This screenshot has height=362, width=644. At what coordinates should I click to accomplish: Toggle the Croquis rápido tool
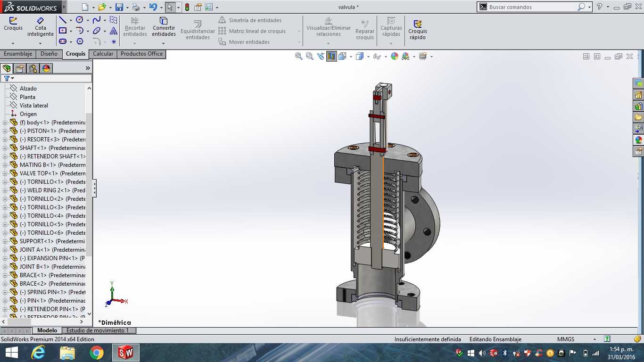(x=418, y=30)
